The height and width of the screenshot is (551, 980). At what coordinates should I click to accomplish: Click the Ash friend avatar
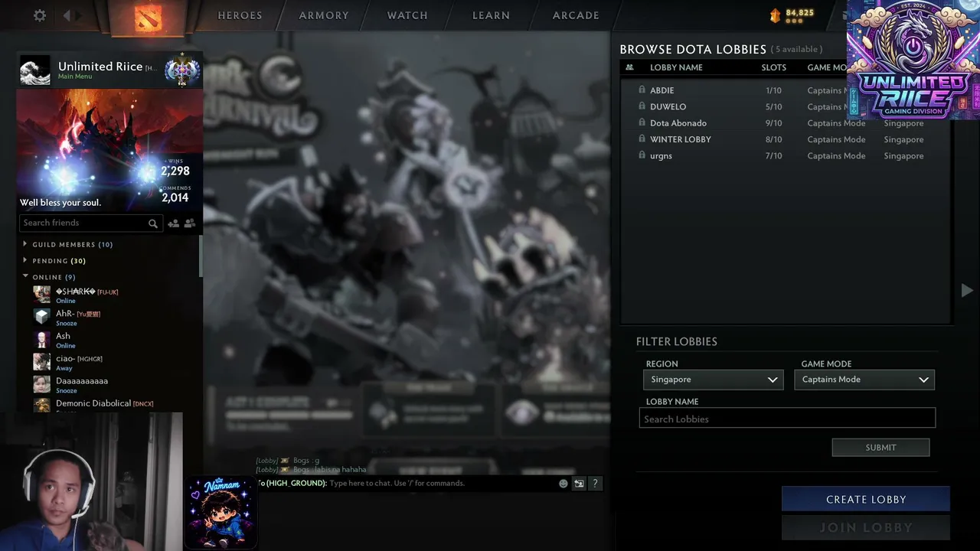click(x=42, y=339)
